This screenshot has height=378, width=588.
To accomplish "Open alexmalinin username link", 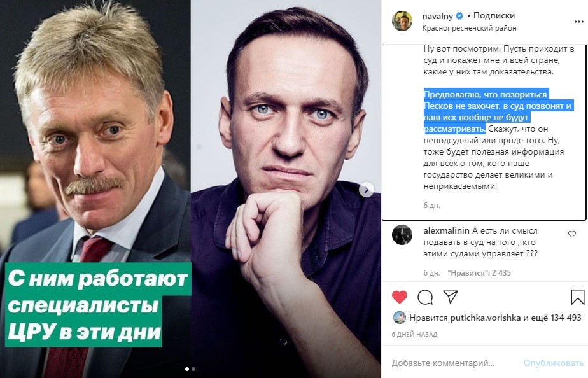I will point(446,230).
